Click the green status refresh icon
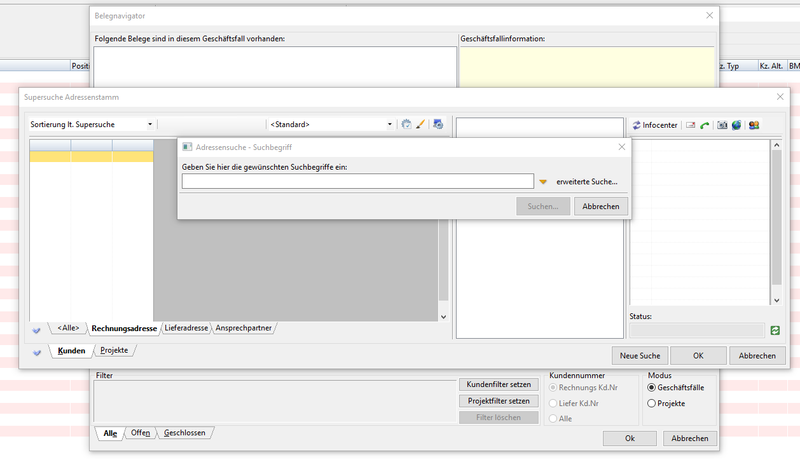The width and height of the screenshot is (800, 462). (774, 330)
